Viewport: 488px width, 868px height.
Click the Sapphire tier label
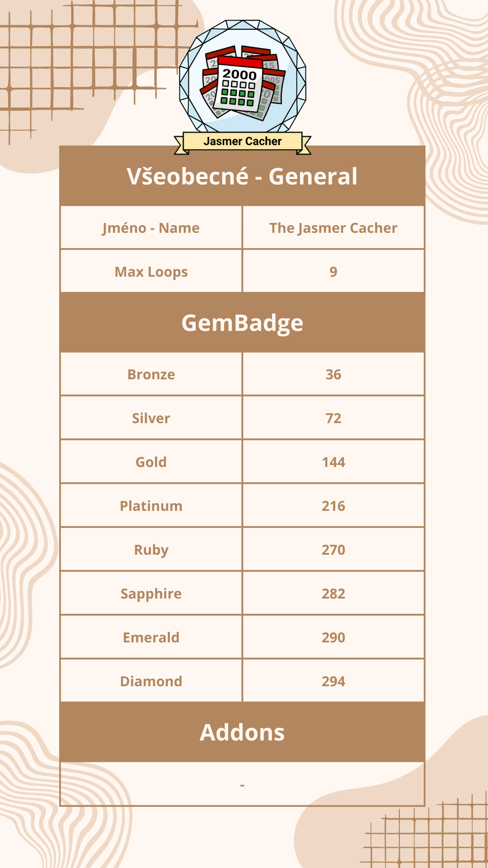pos(151,594)
